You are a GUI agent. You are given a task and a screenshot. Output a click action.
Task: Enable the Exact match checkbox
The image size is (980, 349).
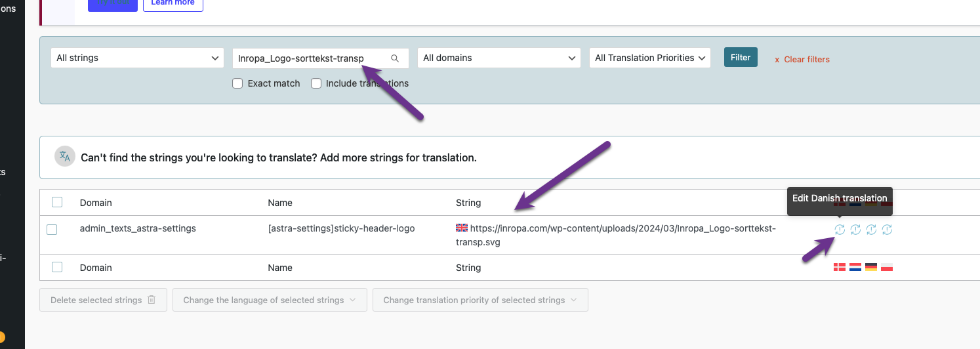238,83
